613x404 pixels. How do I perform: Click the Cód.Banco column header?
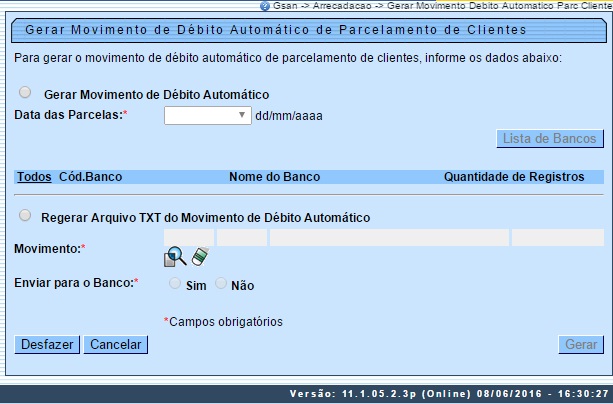90,177
